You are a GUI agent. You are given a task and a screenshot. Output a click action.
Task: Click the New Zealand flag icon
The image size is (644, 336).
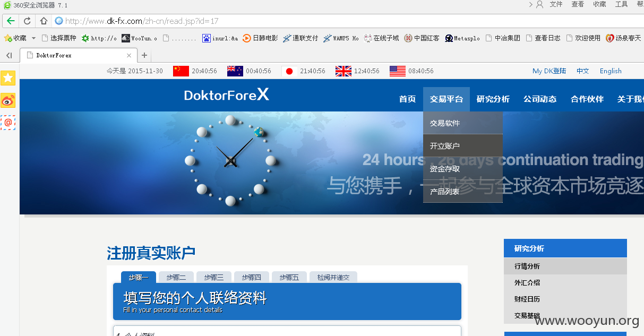coord(235,71)
